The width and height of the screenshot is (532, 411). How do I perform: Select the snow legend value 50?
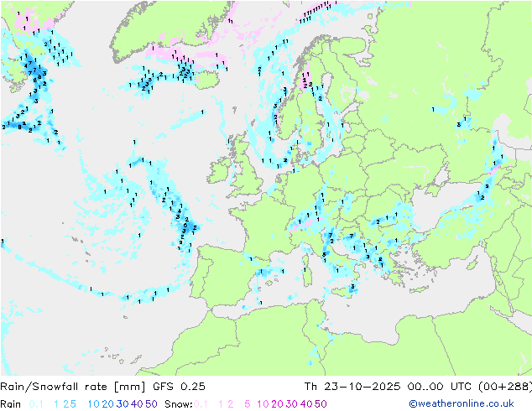pos(321,404)
